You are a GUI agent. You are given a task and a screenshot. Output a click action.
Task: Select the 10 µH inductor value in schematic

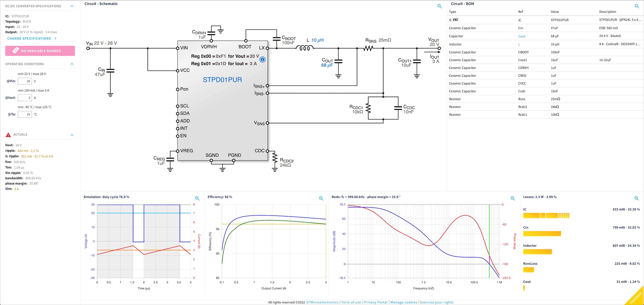pyautogui.click(x=317, y=40)
